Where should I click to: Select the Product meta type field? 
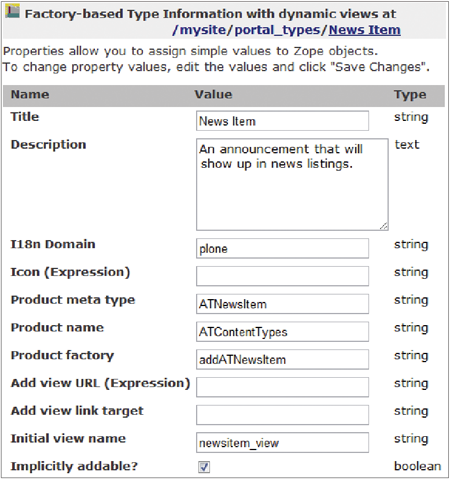click(x=282, y=304)
